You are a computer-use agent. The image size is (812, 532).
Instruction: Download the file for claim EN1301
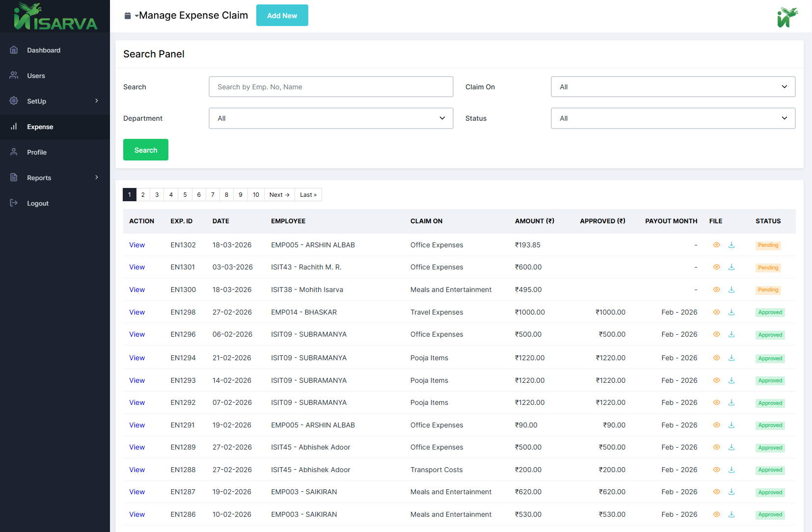point(731,267)
